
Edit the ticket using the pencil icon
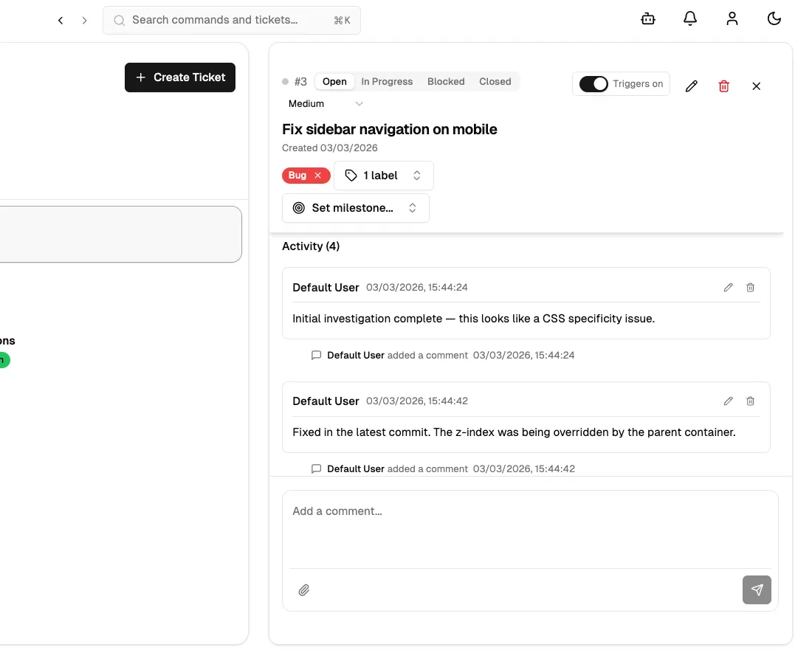(691, 86)
